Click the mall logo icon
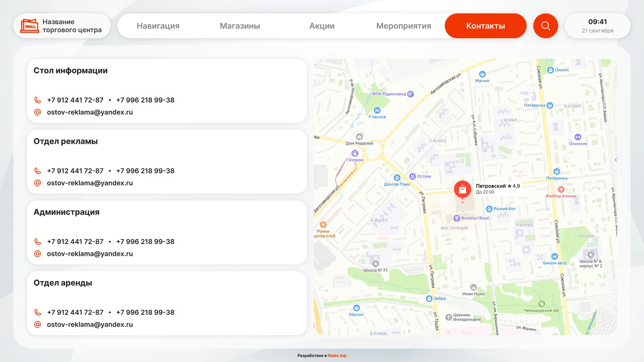 pos(29,26)
